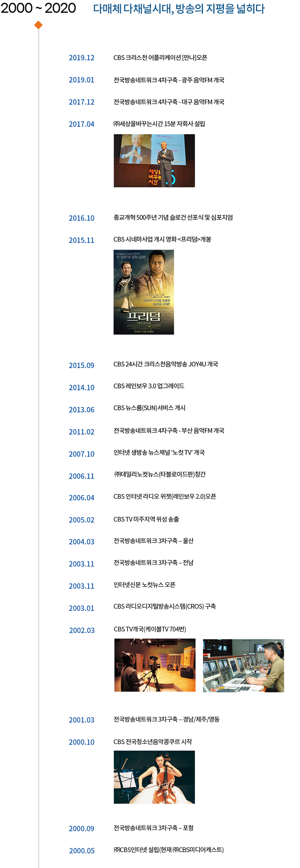Click the 종교개혁 500주년 symposium entry

[173, 217]
